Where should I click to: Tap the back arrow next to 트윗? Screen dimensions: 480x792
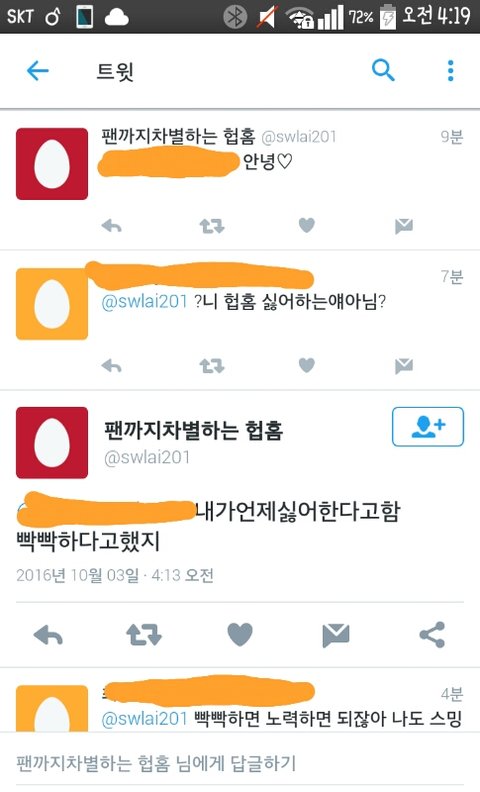(x=38, y=70)
